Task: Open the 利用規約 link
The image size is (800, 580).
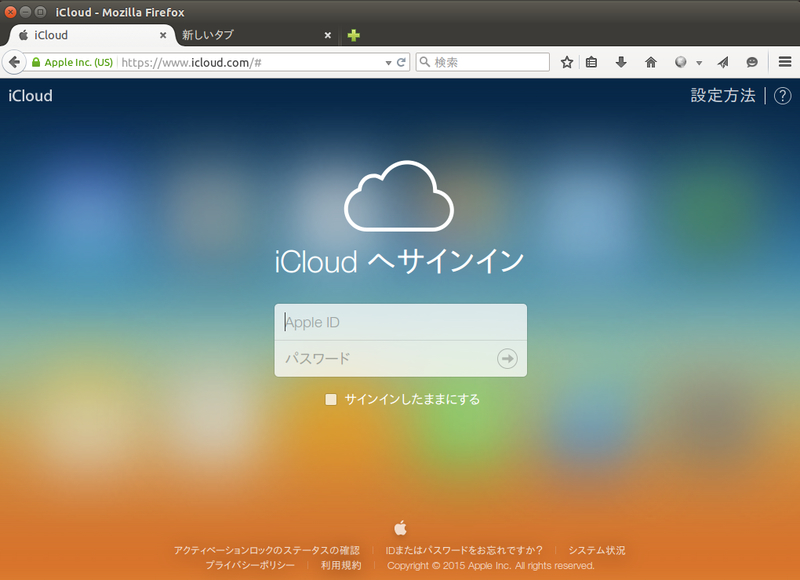Action: point(341,565)
